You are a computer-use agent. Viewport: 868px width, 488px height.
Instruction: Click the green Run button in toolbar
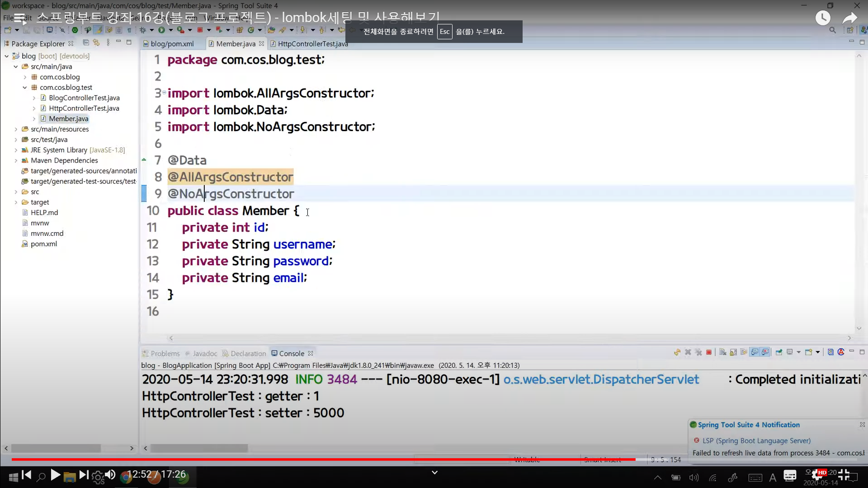click(x=161, y=30)
